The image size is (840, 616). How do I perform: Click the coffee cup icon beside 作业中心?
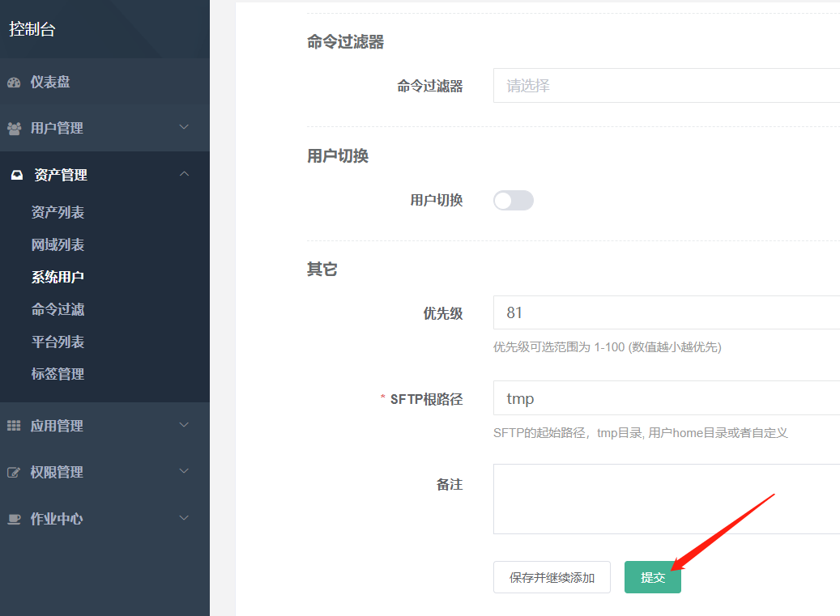pos(14,519)
